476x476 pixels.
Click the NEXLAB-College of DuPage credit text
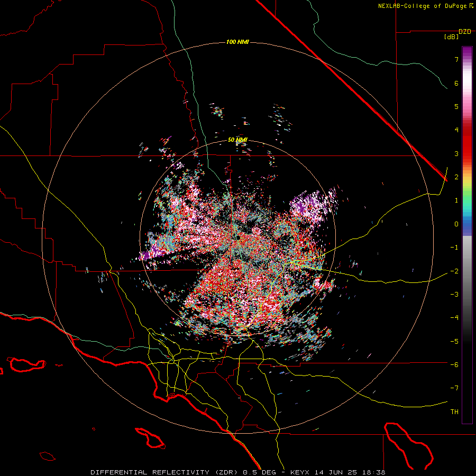422,6
